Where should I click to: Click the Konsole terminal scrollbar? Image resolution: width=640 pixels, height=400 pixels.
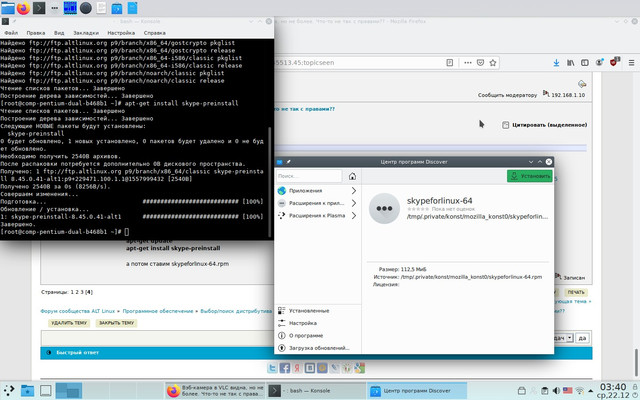pos(269,182)
